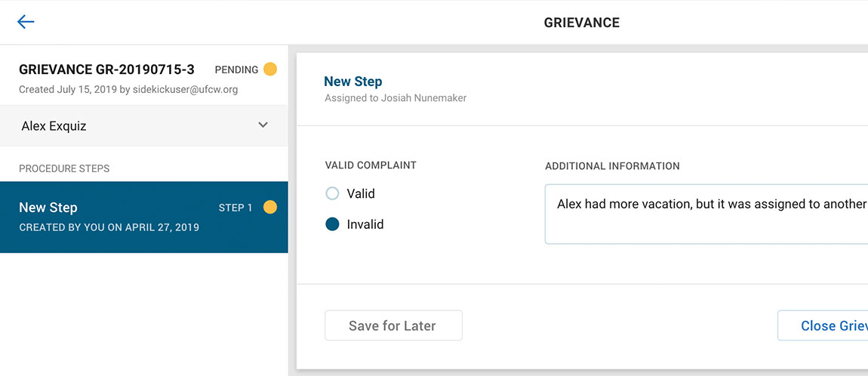
Task: Click the Invalid option label text
Action: (365, 224)
